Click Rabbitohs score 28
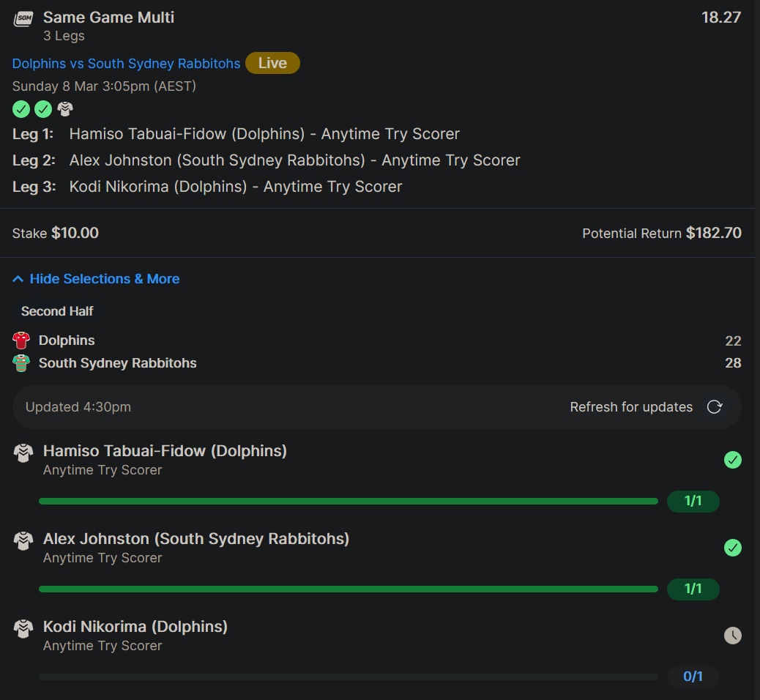Viewport: 760px width, 700px height. pyautogui.click(x=733, y=363)
